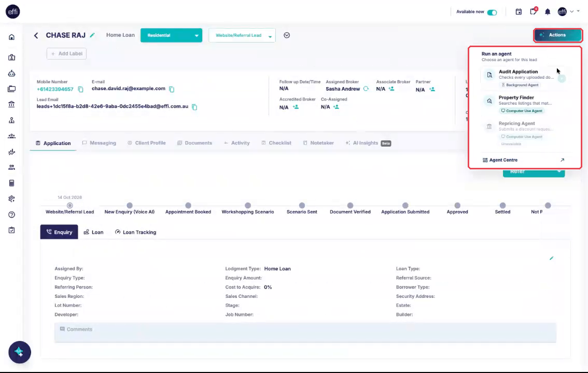Viewport: 588px width, 373px height.
Task: Select the Loan sub-tab
Action: click(93, 232)
